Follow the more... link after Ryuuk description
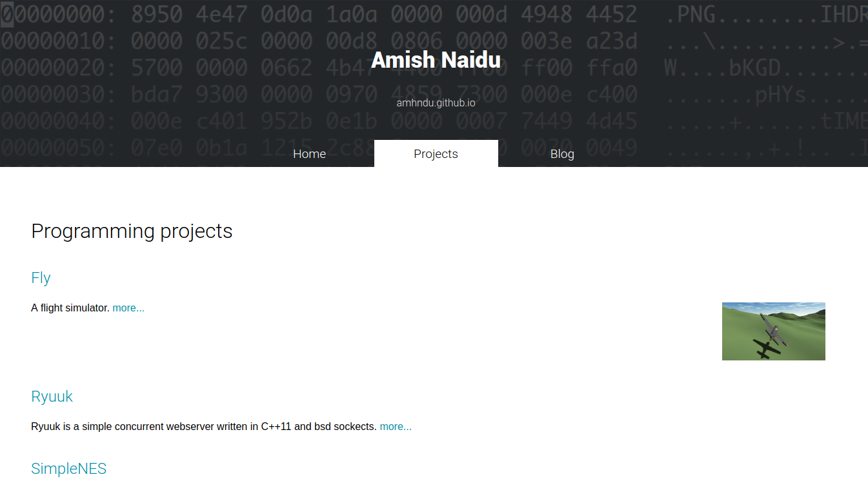 (396, 427)
